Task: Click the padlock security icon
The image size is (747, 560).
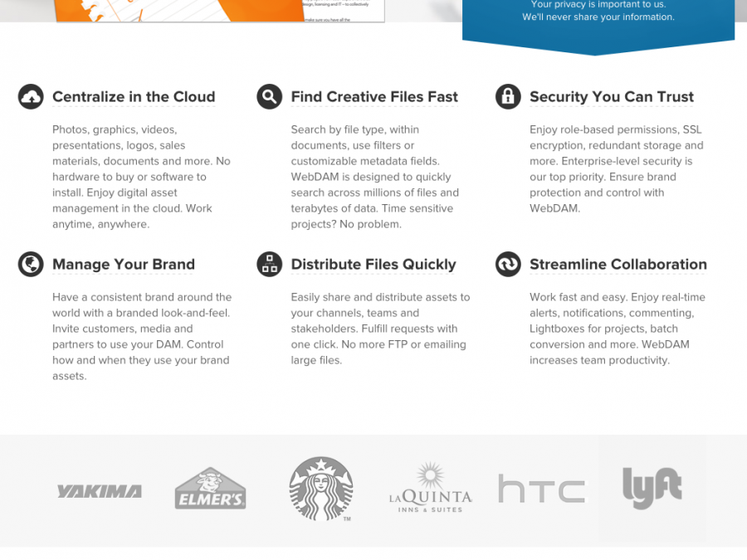Action: (x=508, y=97)
